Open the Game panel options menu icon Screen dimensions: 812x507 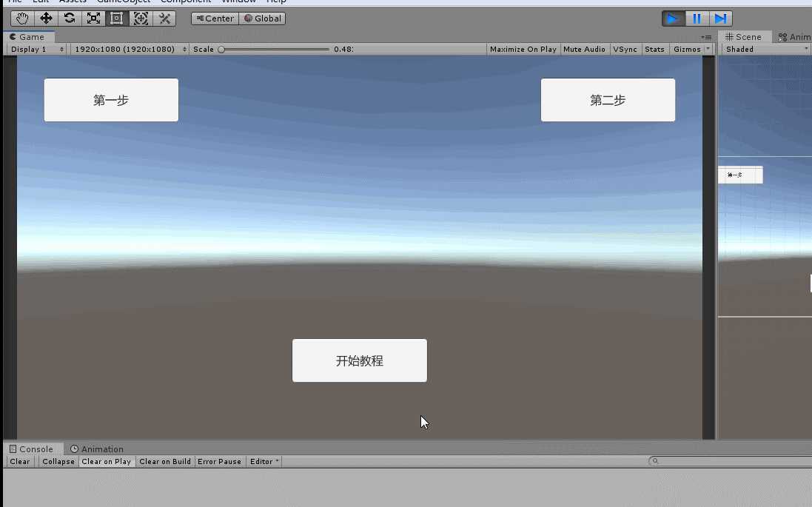(x=706, y=37)
